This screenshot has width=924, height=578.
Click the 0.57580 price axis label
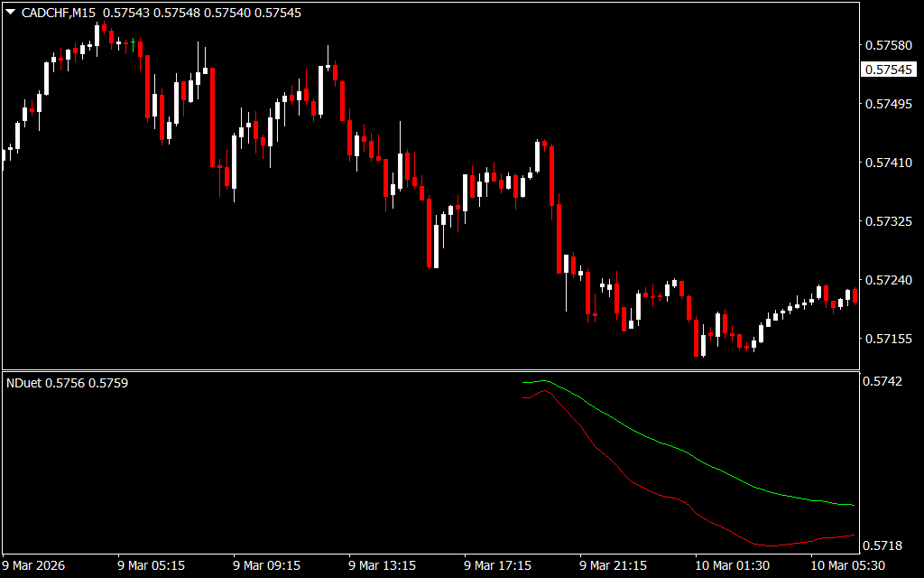point(887,45)
